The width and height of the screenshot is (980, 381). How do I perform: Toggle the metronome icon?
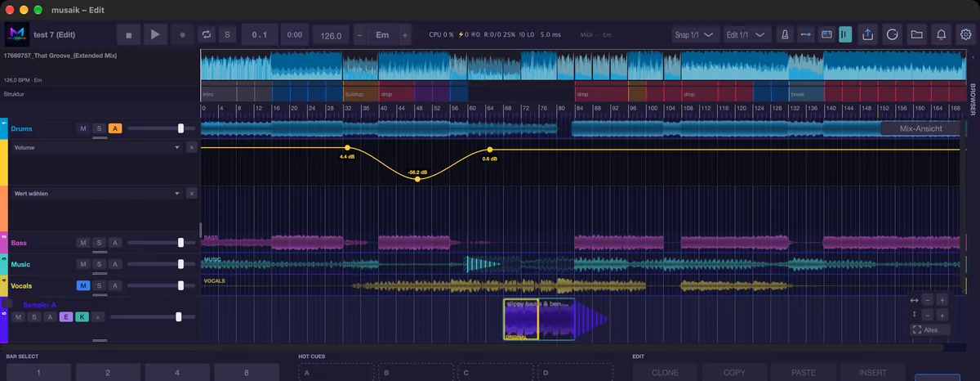(784, 35)
